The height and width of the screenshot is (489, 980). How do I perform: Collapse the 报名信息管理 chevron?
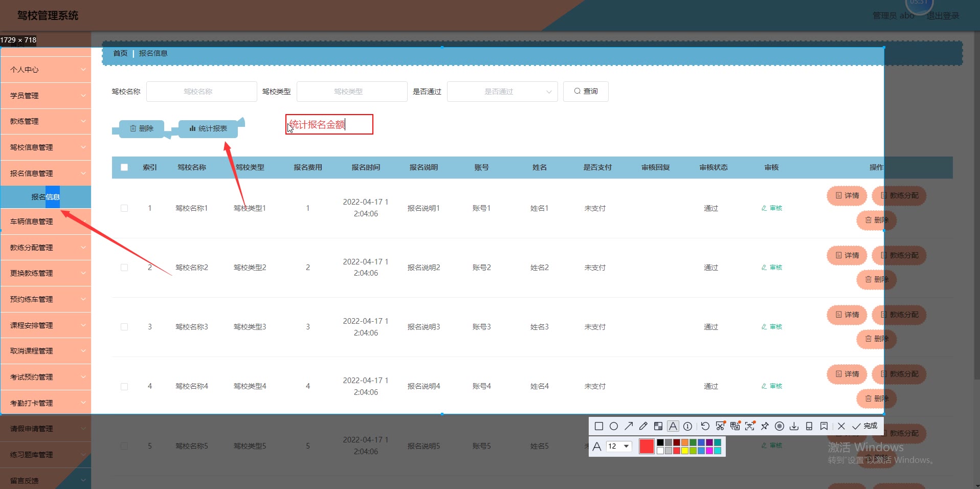tap(83, 173)
